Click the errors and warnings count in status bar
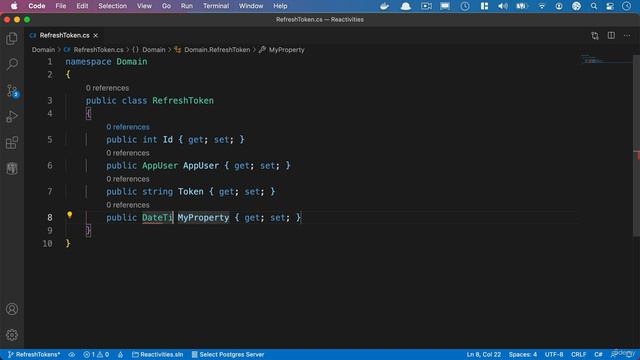The width and height of the screenshot is (640, 360). tap(96, 354)
